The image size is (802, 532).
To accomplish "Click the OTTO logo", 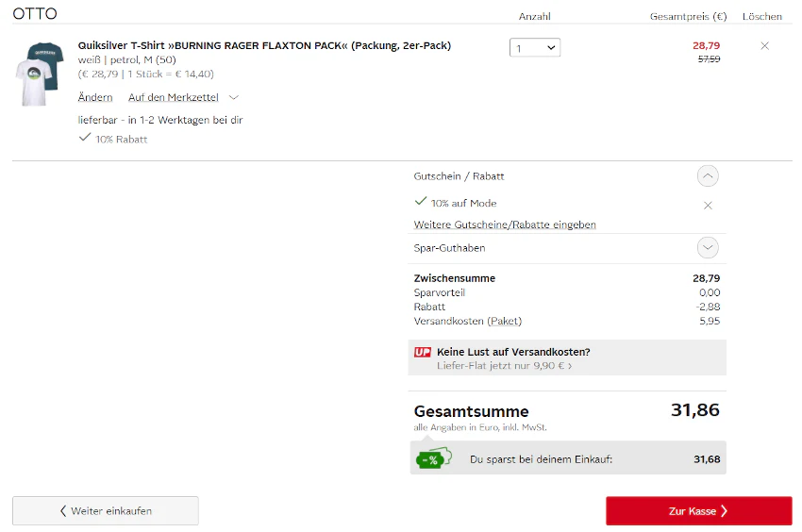I will pos(35,13).
